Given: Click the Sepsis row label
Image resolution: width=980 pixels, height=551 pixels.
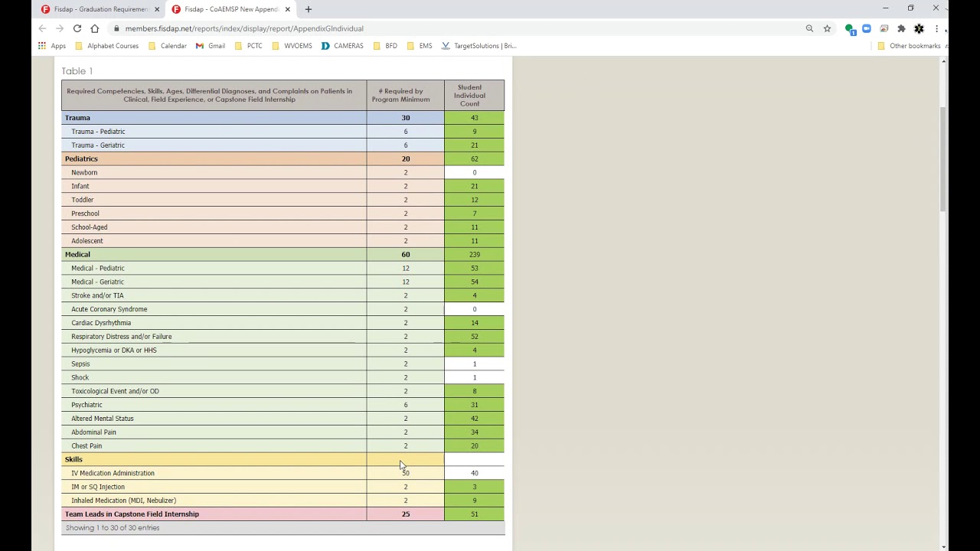Looking at the screenshot, I should point(80,364).
